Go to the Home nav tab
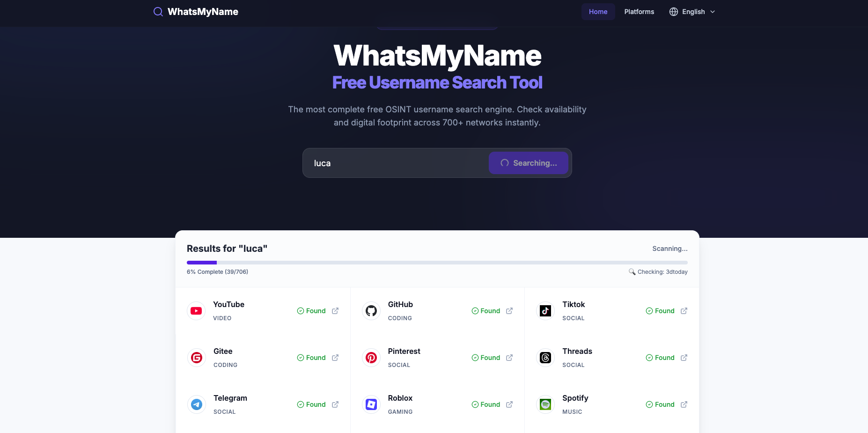Screen dimensions: 868x433 pyautogui.click(x=598, y=12)
